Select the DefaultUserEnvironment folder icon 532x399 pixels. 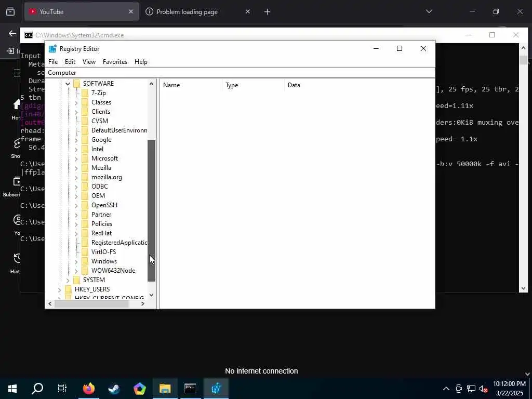coord(85,130)
